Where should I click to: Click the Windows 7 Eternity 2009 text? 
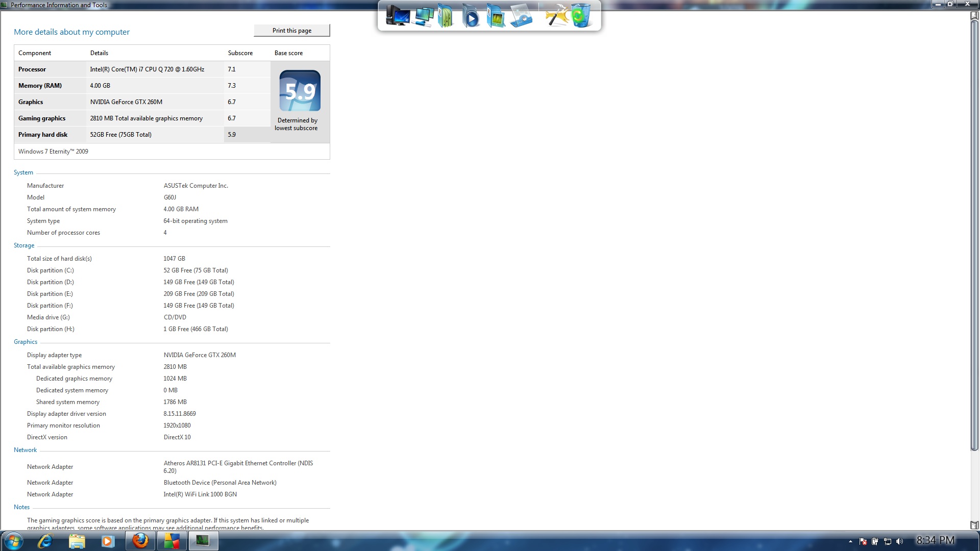(x=53, y=152)
